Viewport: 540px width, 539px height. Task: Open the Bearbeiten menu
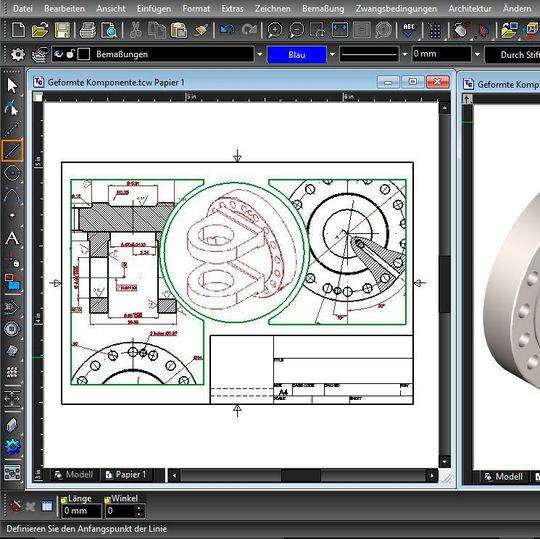point(64,8)
